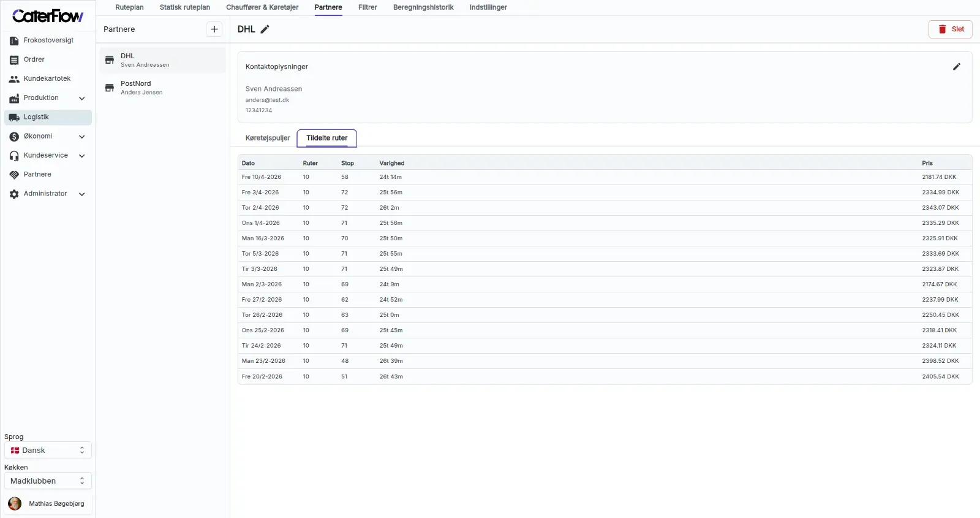The height and width of the screenshot is (518, 980).
Task: Click the Frokostoversigt sidebar icon
Action: pyautogui.click(x=14, y=41)
